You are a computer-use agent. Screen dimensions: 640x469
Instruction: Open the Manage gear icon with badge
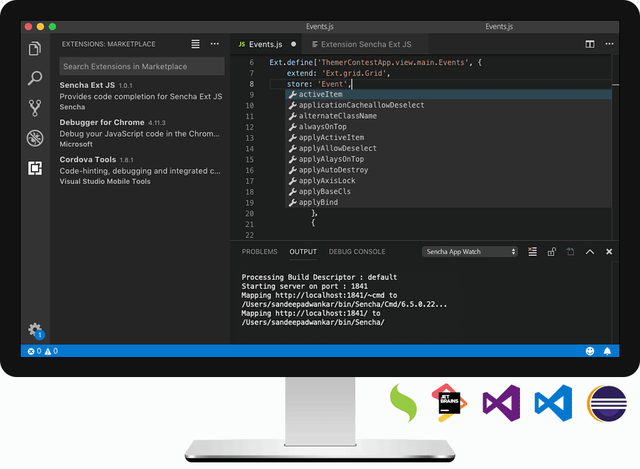36,330
